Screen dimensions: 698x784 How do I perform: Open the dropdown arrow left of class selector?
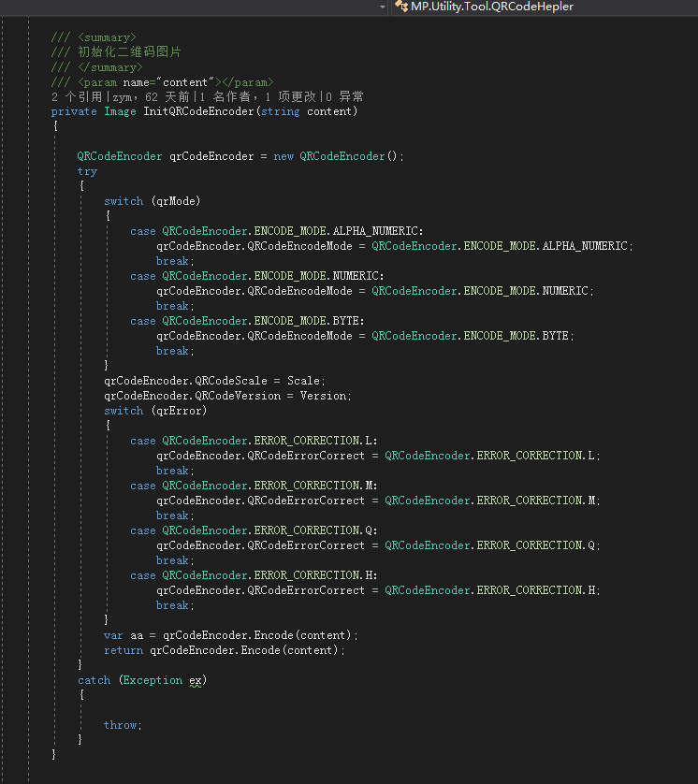click(x=382, y=7)
